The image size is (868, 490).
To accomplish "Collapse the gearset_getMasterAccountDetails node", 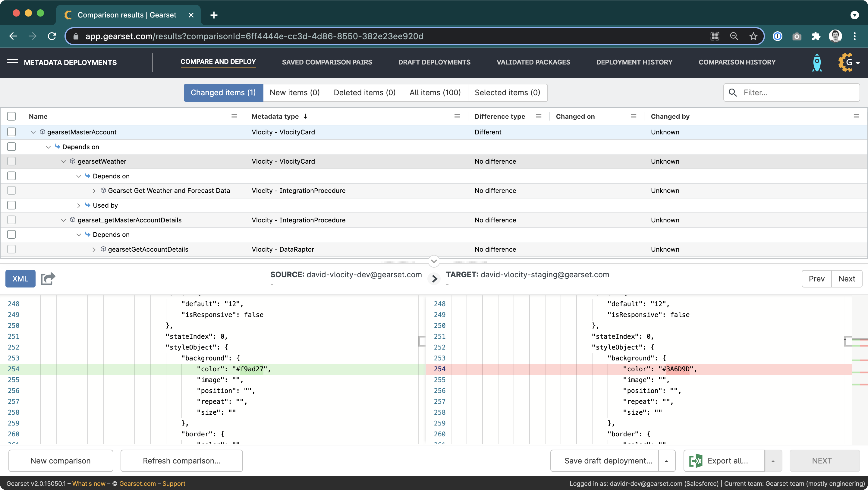I will pyautogui.click(x=63, y=220).
